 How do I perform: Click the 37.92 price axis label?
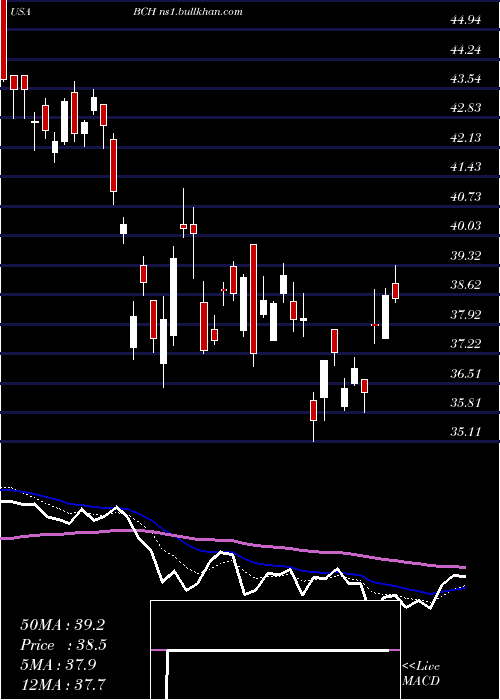(466, 314)
